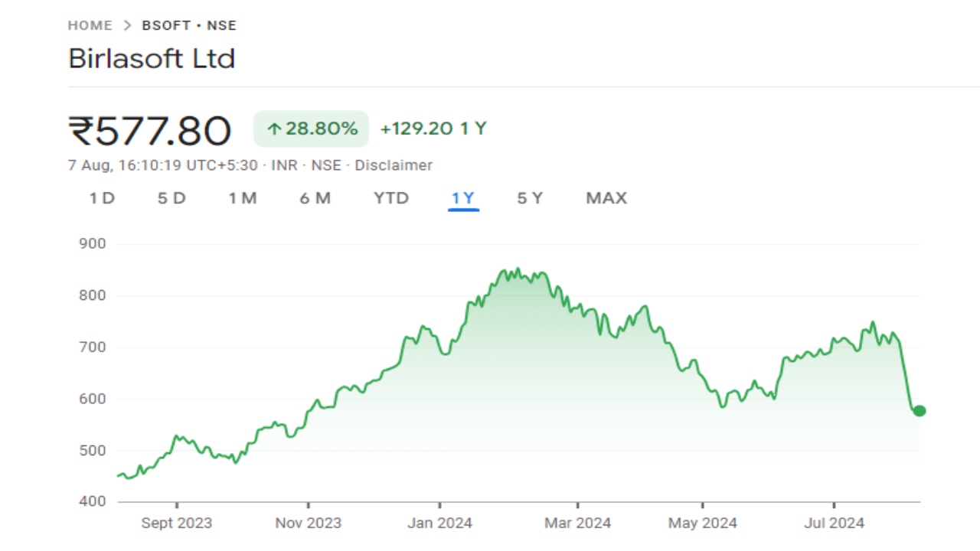980x551 pixels.
Task: Select the 1 Y range tab
Action: [463, 198]
